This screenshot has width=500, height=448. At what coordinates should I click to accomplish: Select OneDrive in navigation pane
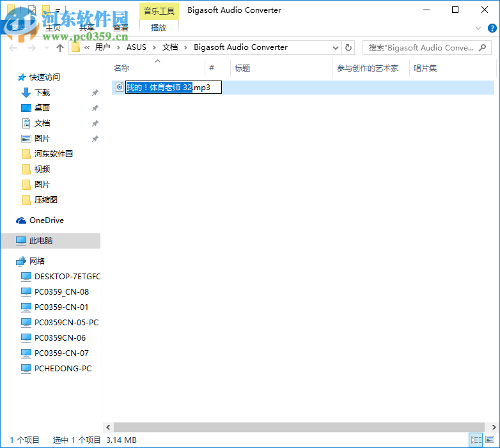click(47, 220)
